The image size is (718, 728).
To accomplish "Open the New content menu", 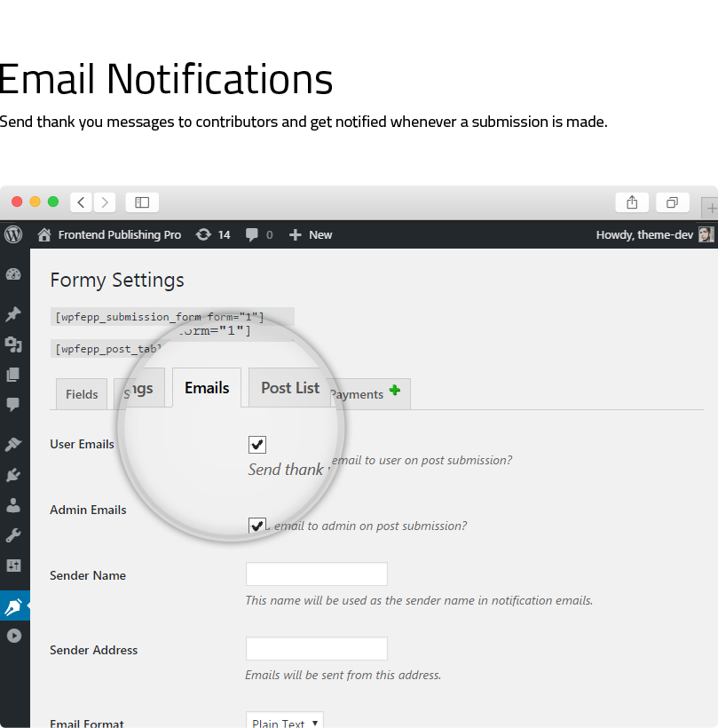I will coord(311,235).
